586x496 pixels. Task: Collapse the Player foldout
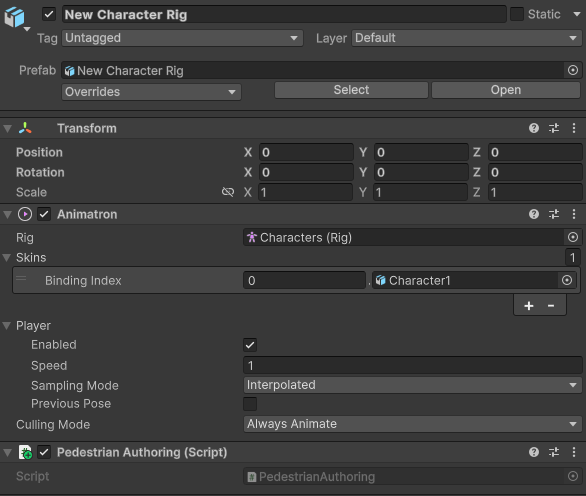tap(7, 326)
